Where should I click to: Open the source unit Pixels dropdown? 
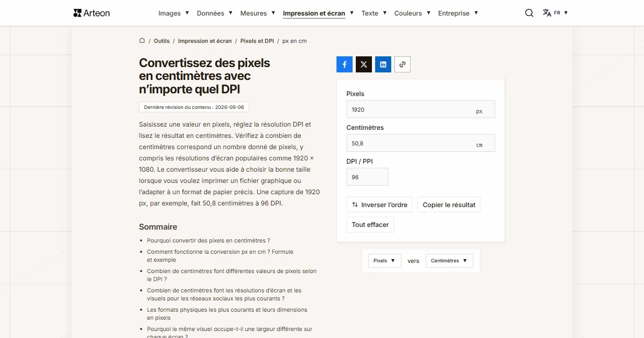tap(384, 261)
